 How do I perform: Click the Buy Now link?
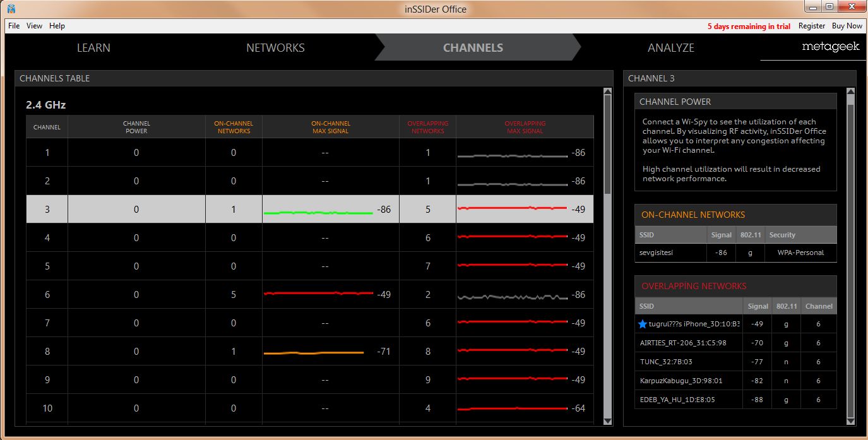point(847,26)
